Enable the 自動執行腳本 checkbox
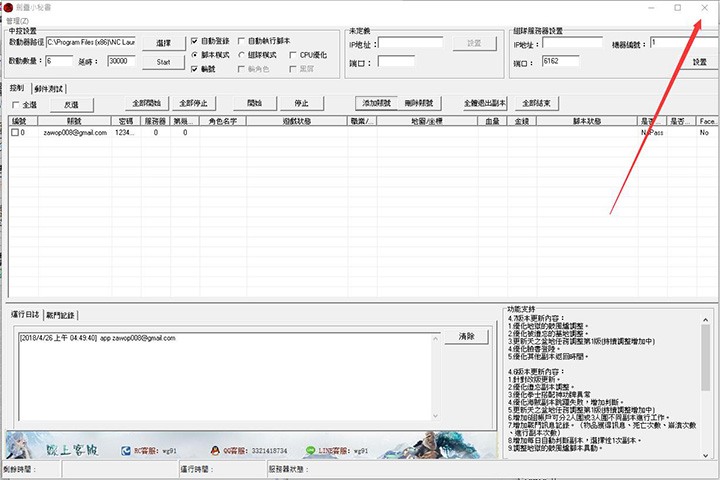 point(240,41)
